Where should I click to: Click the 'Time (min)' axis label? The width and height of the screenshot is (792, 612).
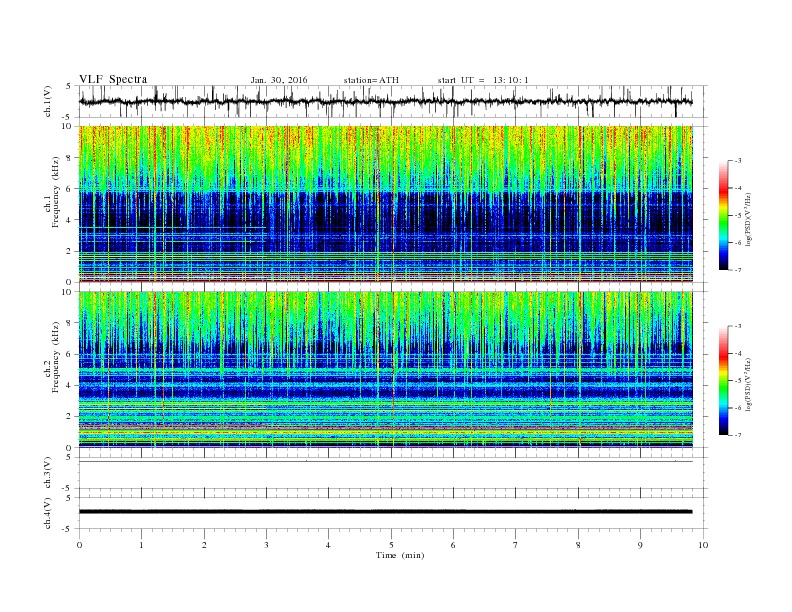click(x=400, y=555)
